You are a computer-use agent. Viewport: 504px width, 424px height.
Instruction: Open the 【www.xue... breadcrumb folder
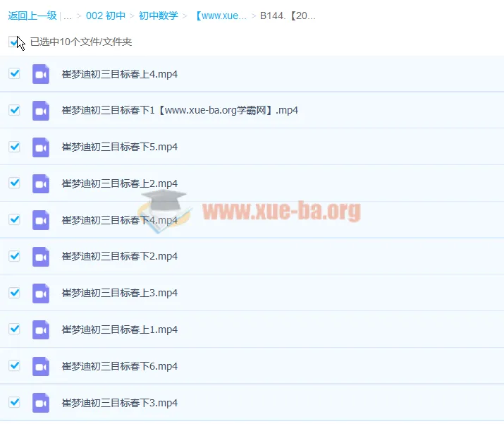click(220, 16)
